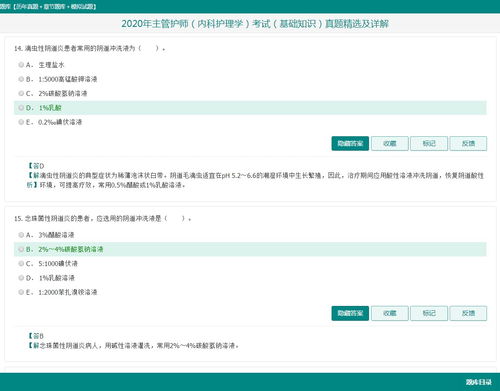Click 标记 button for question 14
This screenshot has height=391, width=500.
[429, 143]
